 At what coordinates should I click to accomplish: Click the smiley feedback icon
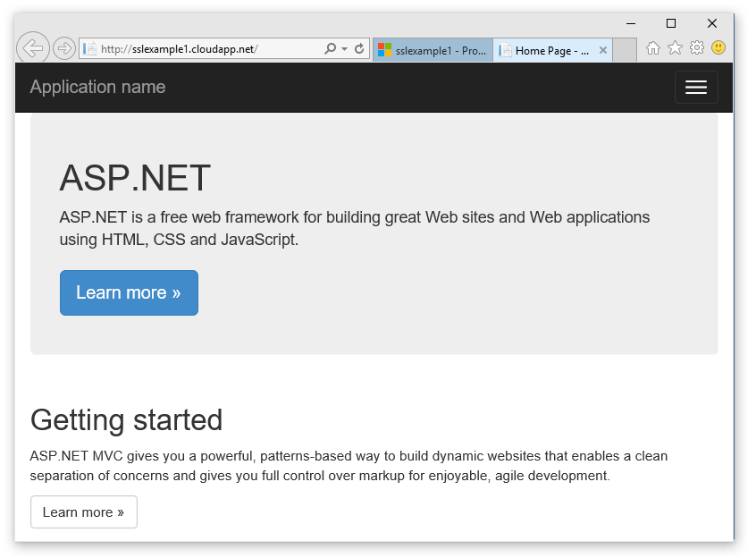coord(718,48)
